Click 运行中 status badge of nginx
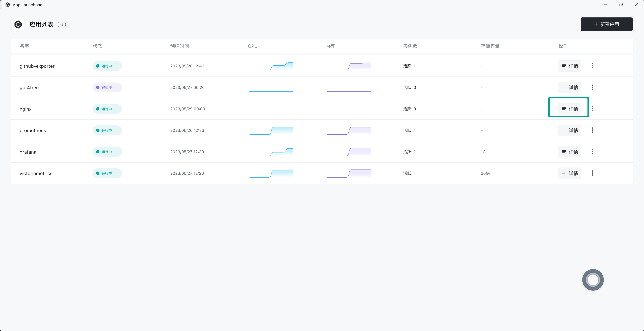Screen dimensions: 644x331 [x=107, y=109]
